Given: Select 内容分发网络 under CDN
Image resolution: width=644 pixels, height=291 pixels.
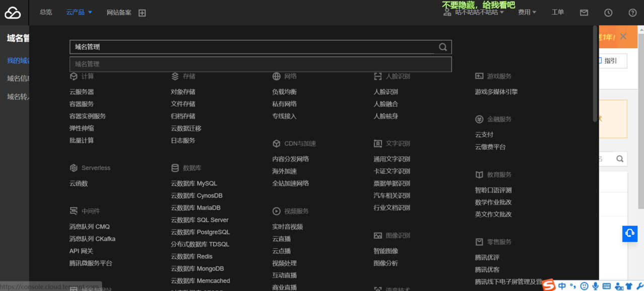Looking at the screenshot, I should pyautogui.click(x=291, y=159).
